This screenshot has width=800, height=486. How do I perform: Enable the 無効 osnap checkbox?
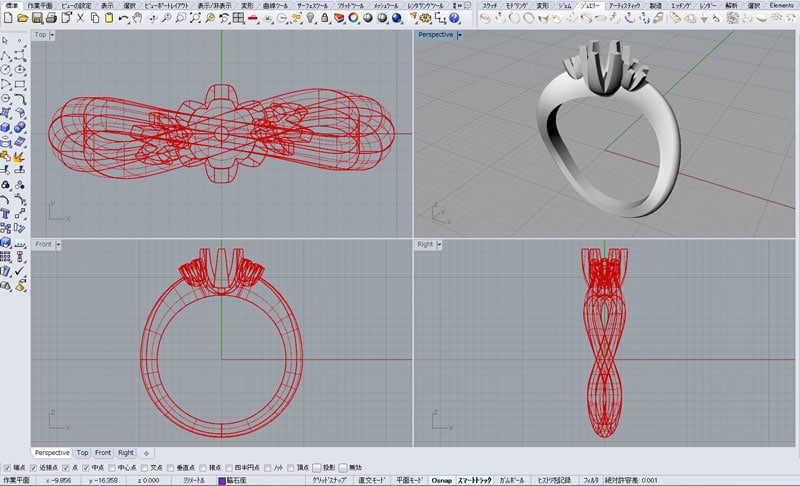coord(342,467)
